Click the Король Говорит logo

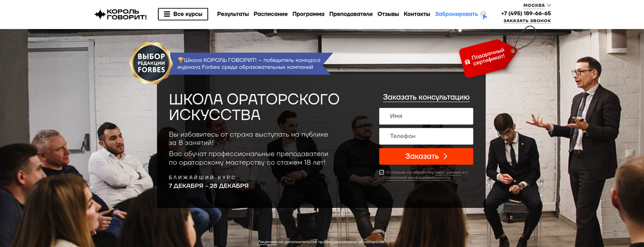point(120,14)
